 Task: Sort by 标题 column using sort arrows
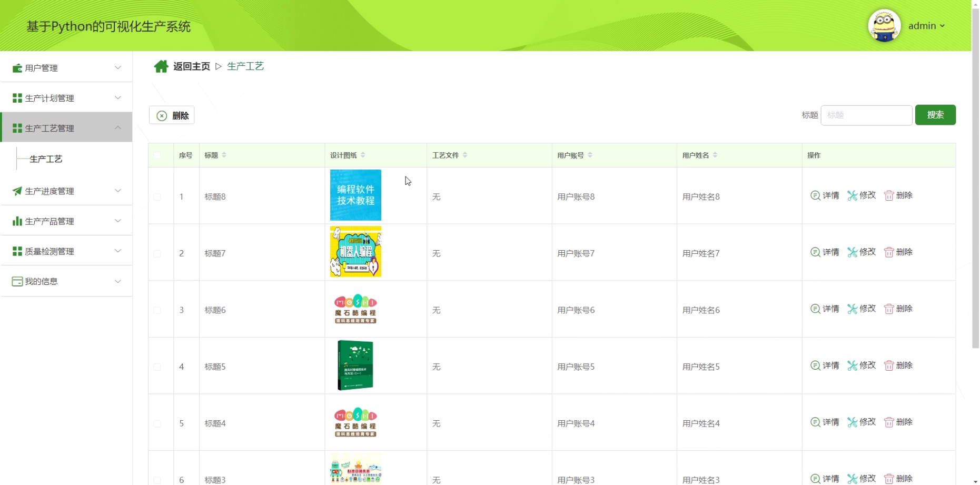pos(224,155)
